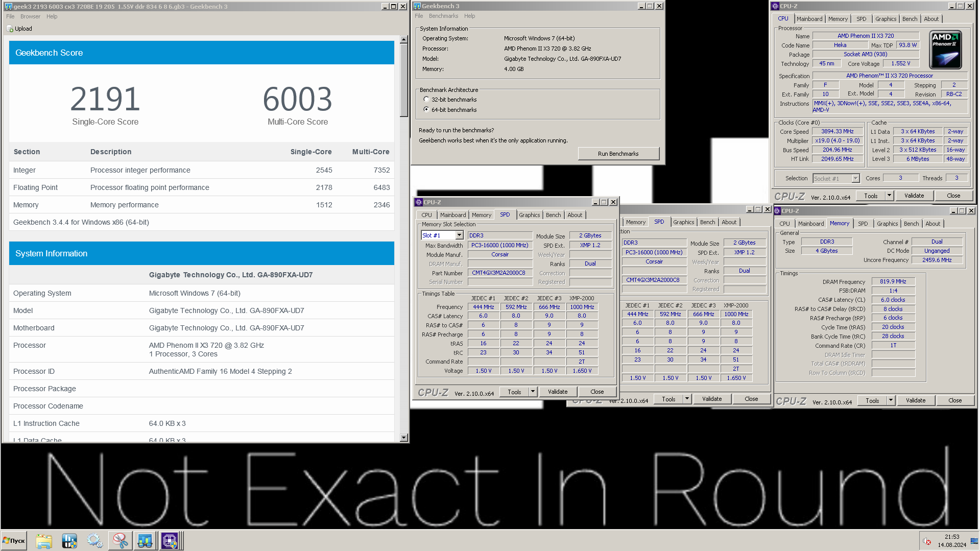Click Validate in Memory CPU-Z window

[x=915, y=400]
